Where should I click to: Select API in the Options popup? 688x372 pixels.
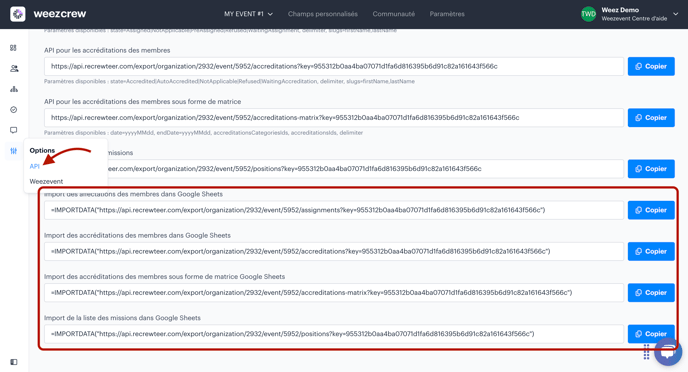34,166
